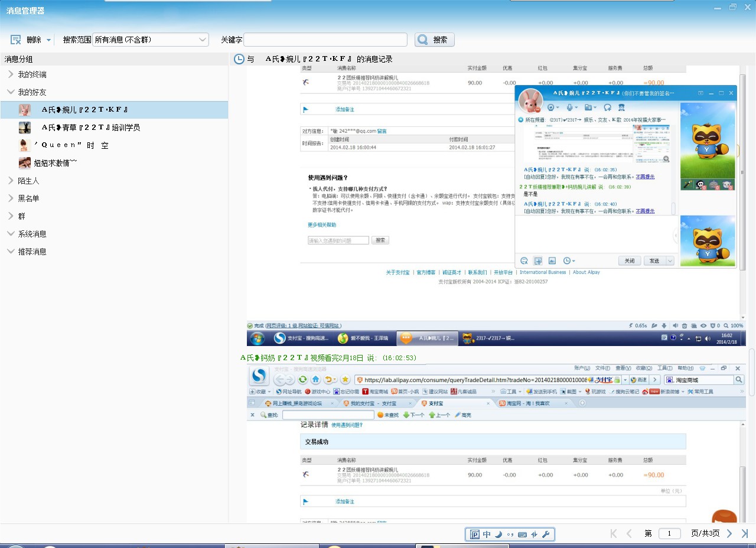Select contact 妞妞求激情~~
Image resolution: width=756 pixels, height=548 pixels.
114,163
